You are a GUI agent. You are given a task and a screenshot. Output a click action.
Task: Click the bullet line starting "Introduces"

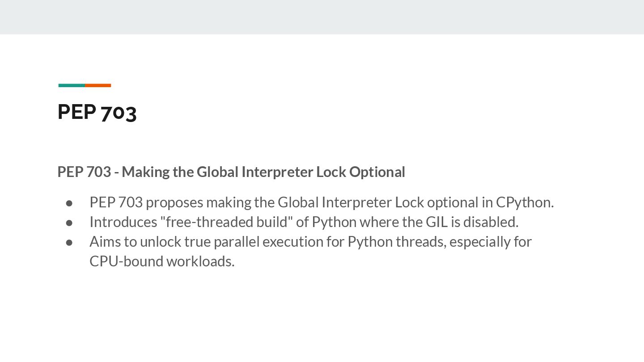[304, 222]
